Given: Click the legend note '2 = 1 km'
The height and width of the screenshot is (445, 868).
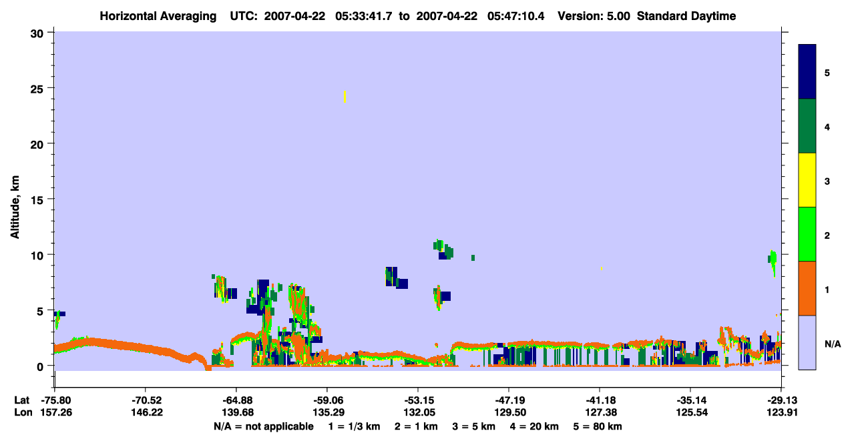Looking at the screenshot, I should pyautogui.click(x=416, y=426).
